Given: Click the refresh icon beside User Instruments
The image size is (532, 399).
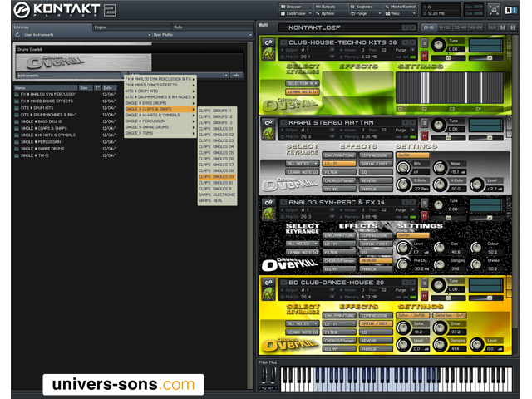Looking at the screenshot, I should (x=17, y=35).
